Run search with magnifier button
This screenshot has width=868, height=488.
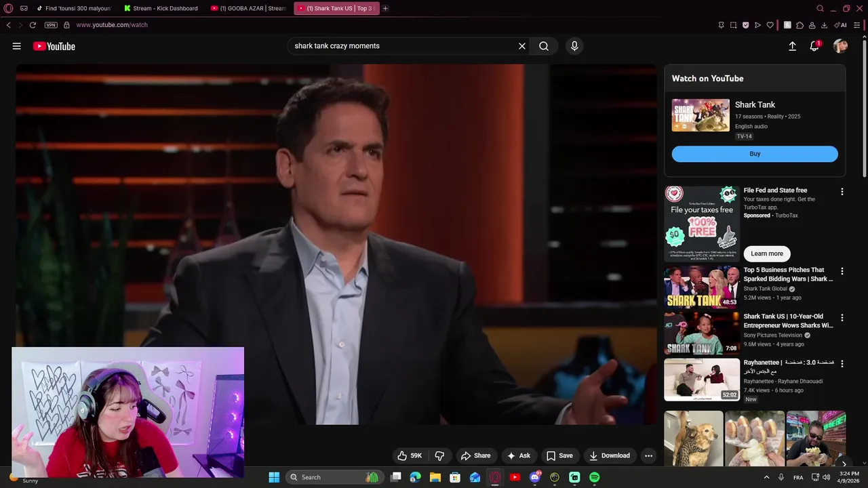pyautogui.click(x=544, y=46)
